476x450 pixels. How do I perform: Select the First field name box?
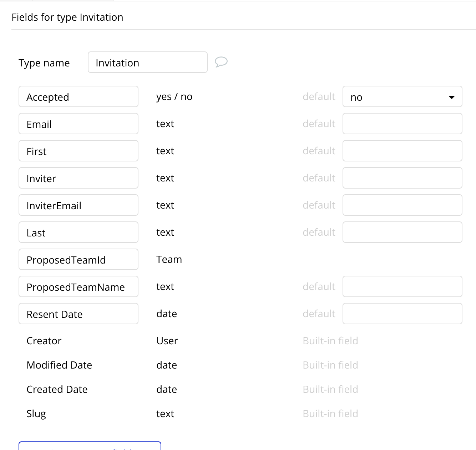point(79,151)
